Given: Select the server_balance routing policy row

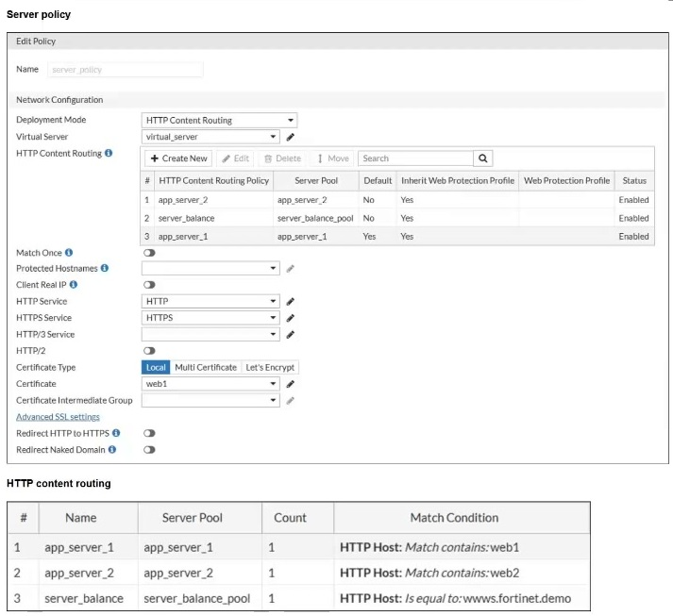Looking at the screenshot, I should pos(397,218).
